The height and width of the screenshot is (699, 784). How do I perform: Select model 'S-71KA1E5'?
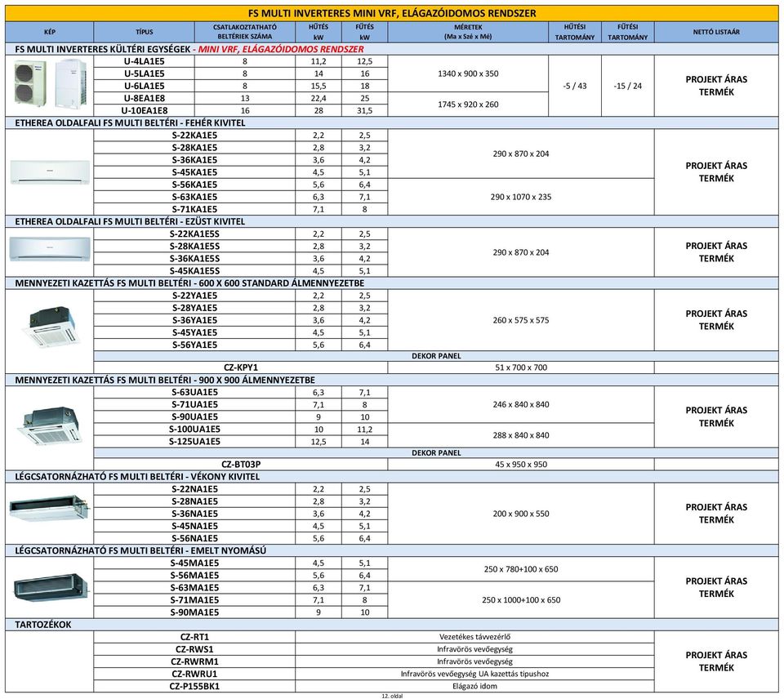click(x=194, y=209)
